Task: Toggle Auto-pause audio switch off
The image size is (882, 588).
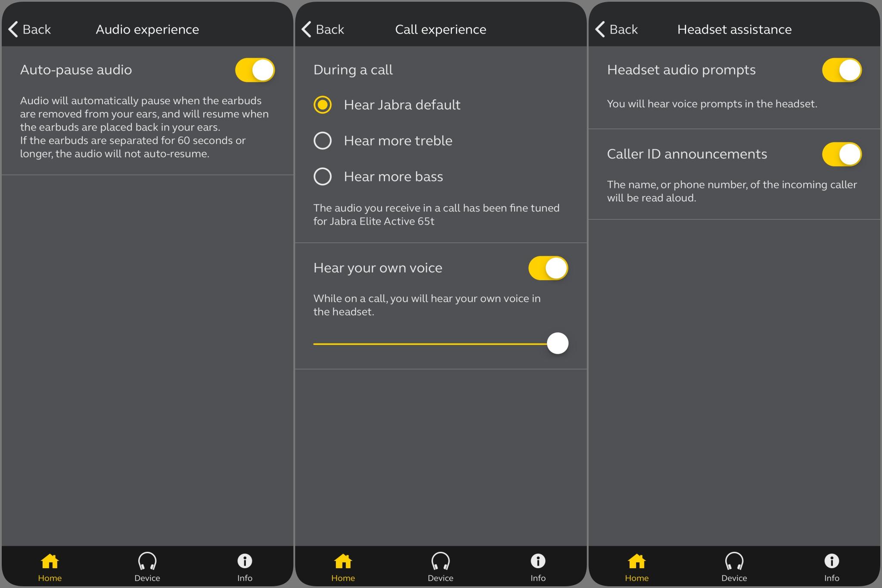Action: [255, 70]
